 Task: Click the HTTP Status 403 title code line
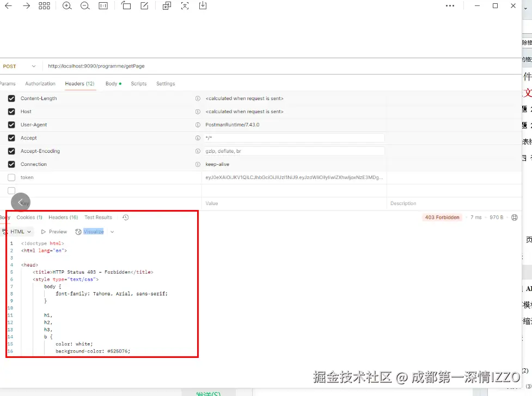point(93,272)
